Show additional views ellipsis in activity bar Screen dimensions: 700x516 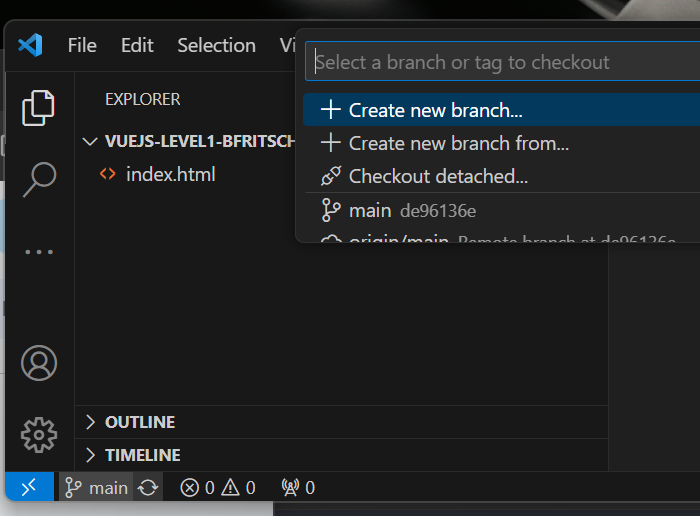click(39, 252)
